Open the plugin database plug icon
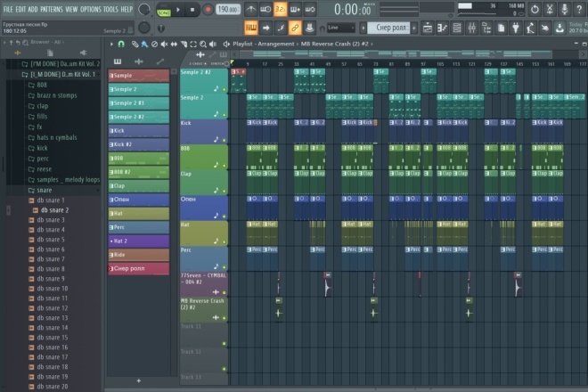The width and height of the screenshot is (588, 392). coord(516,28)
